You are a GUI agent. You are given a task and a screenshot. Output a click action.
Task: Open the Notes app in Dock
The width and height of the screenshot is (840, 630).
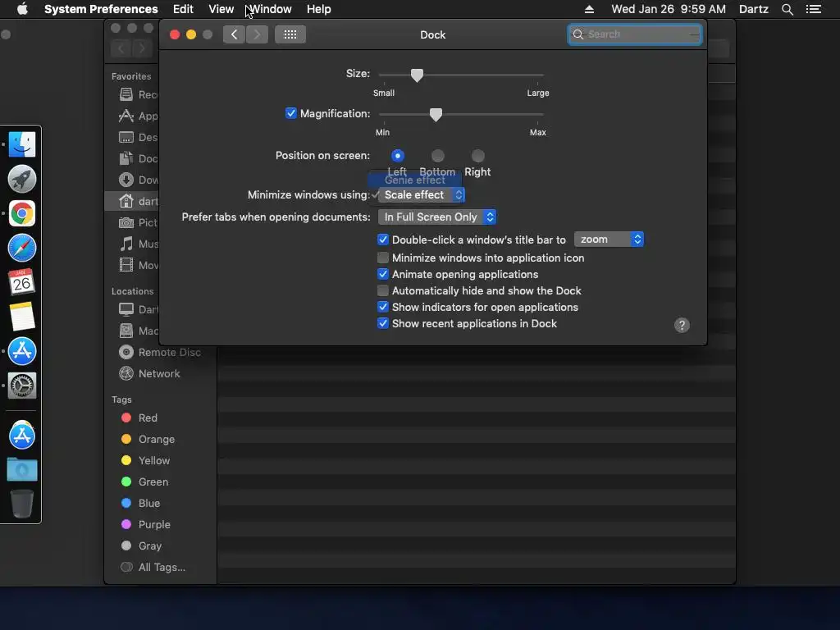[22, 316]
